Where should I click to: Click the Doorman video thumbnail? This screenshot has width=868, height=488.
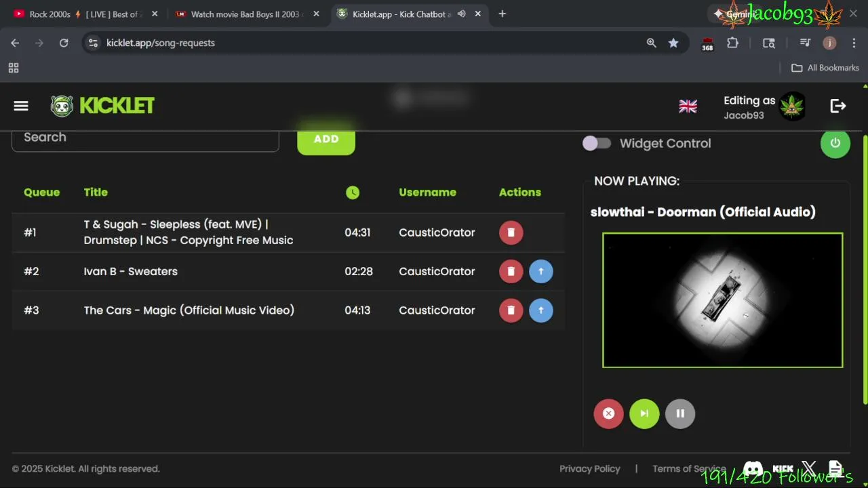click(723, 300)
